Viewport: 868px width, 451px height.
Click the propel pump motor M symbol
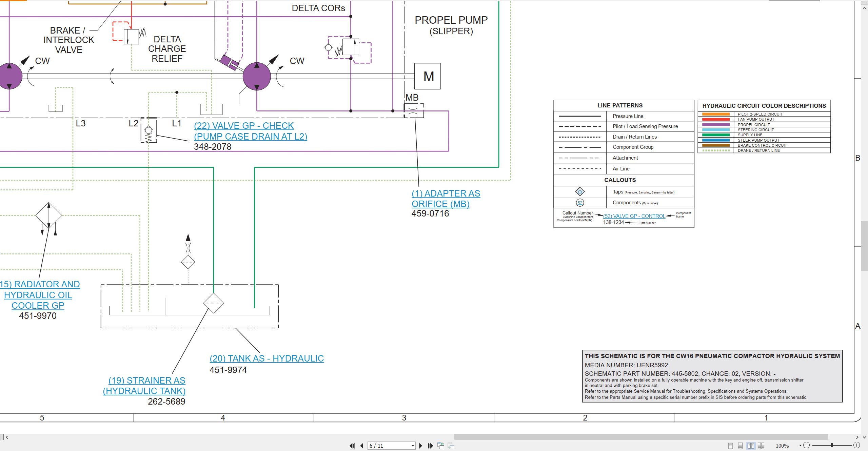pos(428,76)
